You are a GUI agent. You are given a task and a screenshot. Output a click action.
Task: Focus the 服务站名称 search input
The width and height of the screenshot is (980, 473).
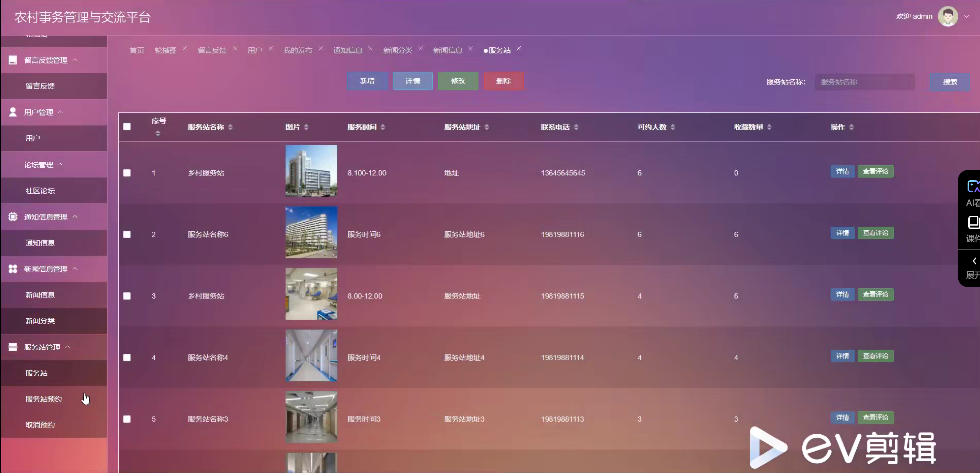[864, 82]
